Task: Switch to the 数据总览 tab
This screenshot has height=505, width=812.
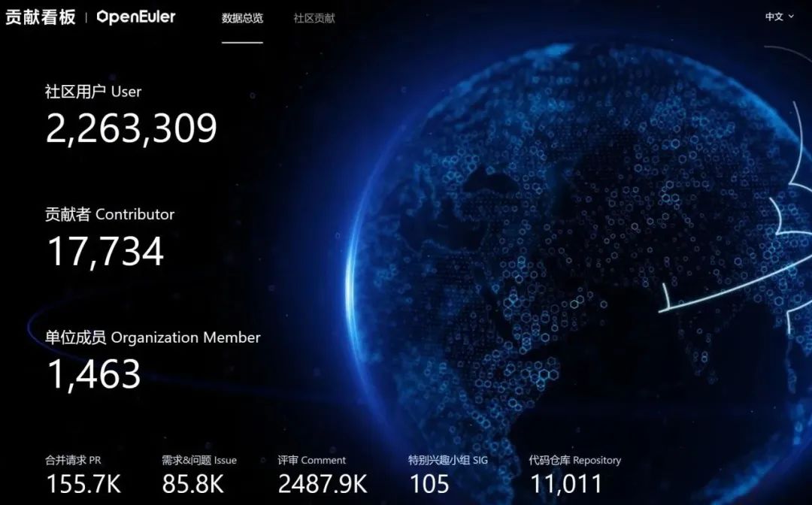Action: [242, 18]
